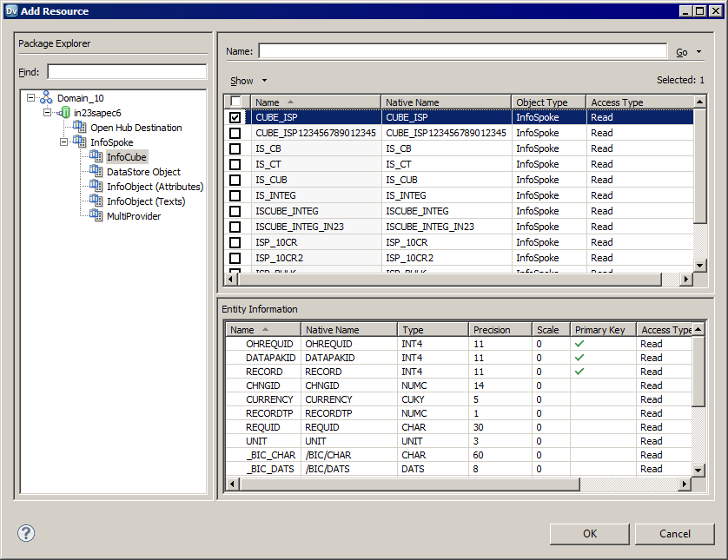
Task: Click the resource list horizontal scrollbar
Action: 452,279
